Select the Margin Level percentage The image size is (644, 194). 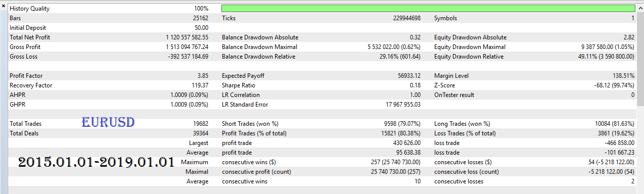pos(624,76)
